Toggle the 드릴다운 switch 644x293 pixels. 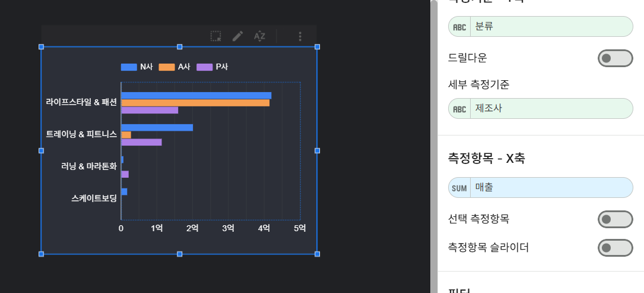616,58
